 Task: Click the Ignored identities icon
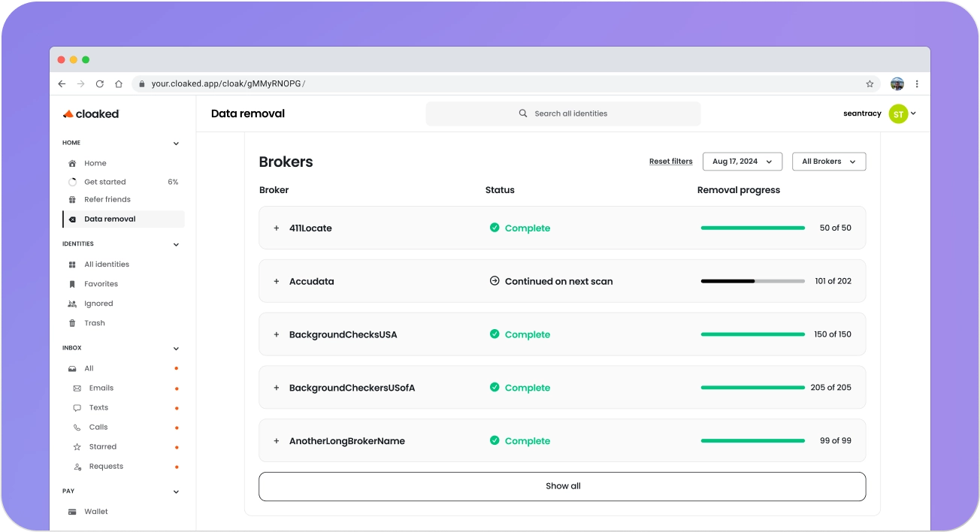pyautogui.click(x=71, y=303)
